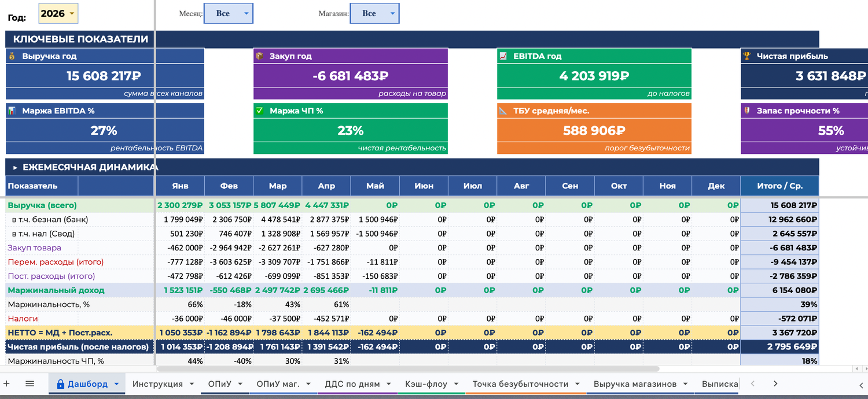
Task: Click the money bag icon on Выручка год card
Action: [x=12, y=56]
